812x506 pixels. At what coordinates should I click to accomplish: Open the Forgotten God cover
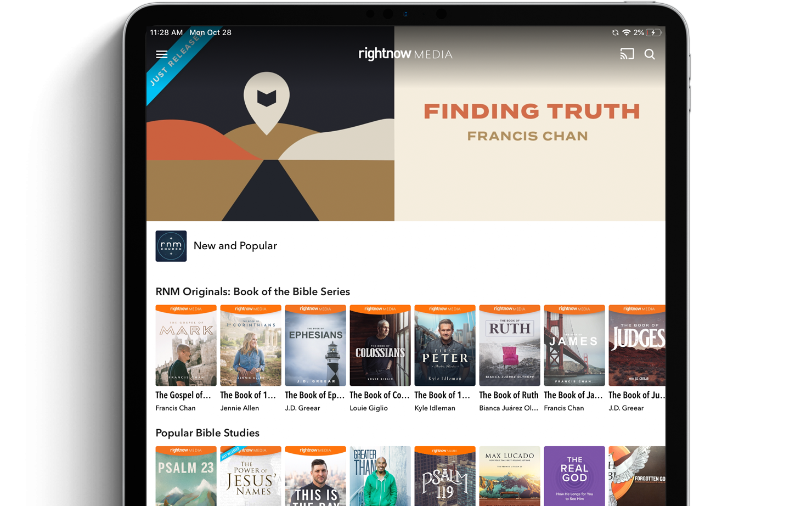pyautogui.click(x=637, y=476)
